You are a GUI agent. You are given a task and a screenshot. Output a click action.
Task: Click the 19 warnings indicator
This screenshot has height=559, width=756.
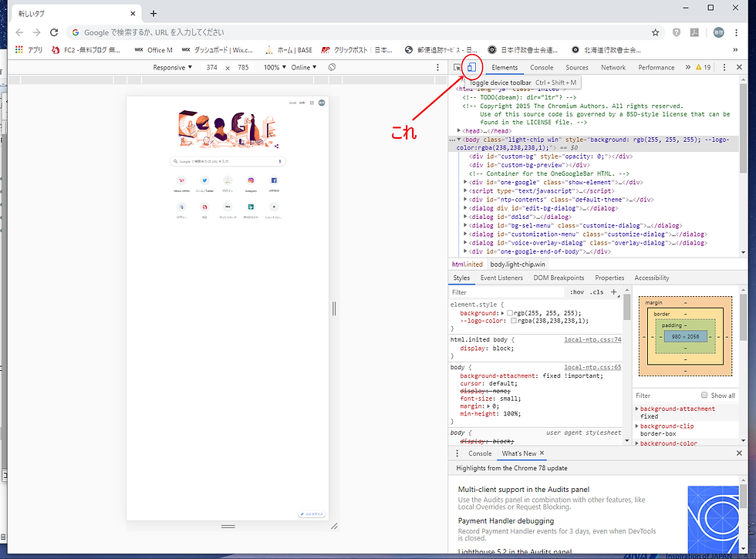(x=704, y=68)
